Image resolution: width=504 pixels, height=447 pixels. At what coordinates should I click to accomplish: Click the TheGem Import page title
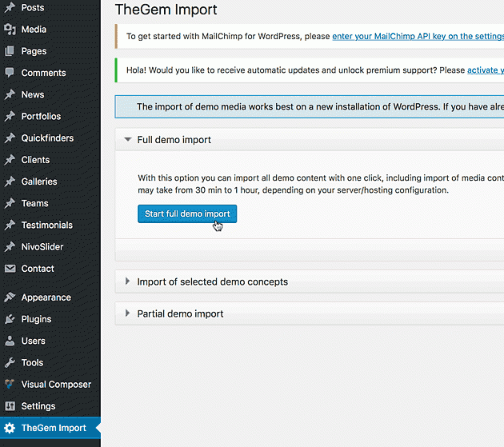166,10
